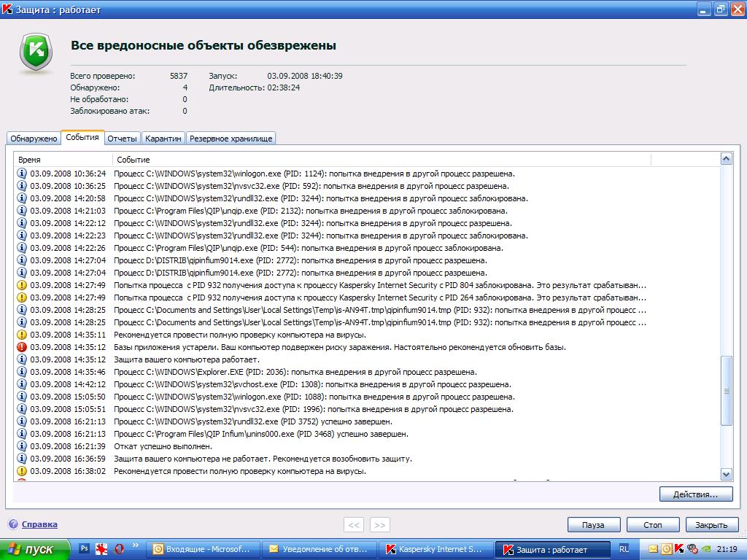Click the info icon beside the 10:36:25 nvsvc32.exe event
This screenshot has width=747, height=560.
pyautogui.click(x=21, y=186)
